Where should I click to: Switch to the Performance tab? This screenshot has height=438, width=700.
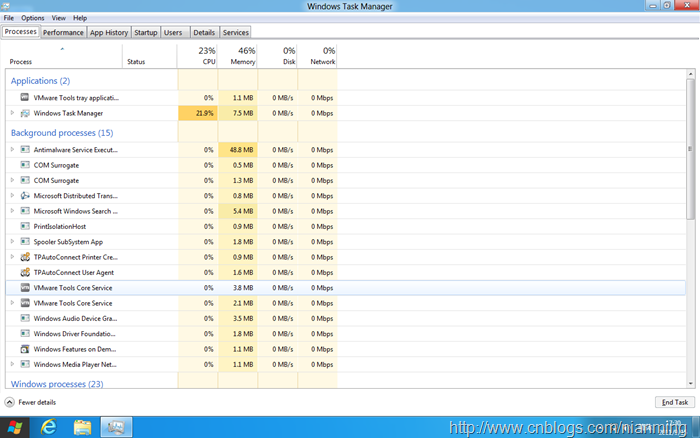(63, 32)
